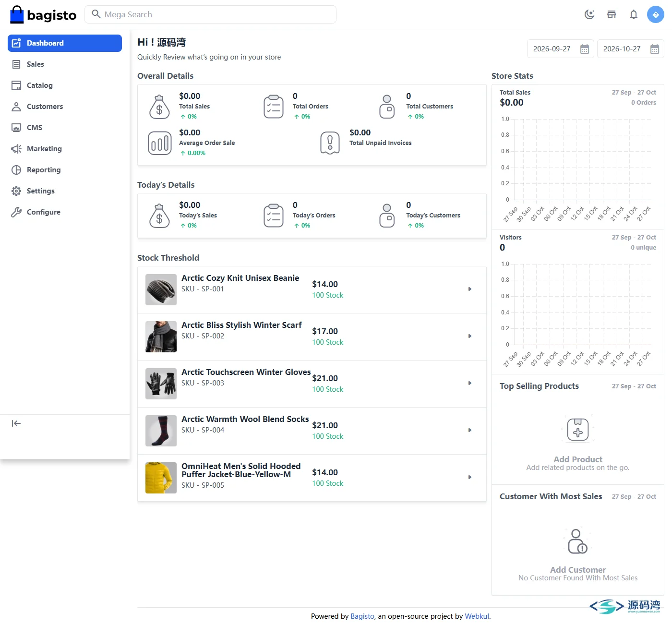This screenshot has height=625, width=672.
Task: Focus the Mega Search field
Action: point(210,14)
